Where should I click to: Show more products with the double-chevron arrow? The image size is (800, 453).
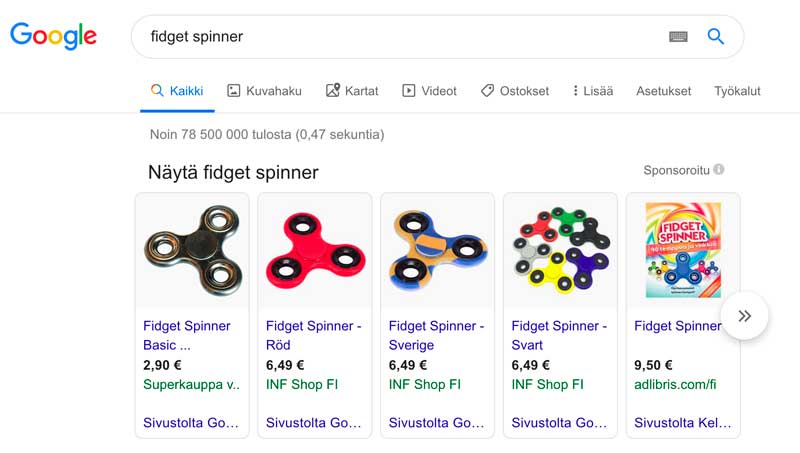[x=744, y=316]
